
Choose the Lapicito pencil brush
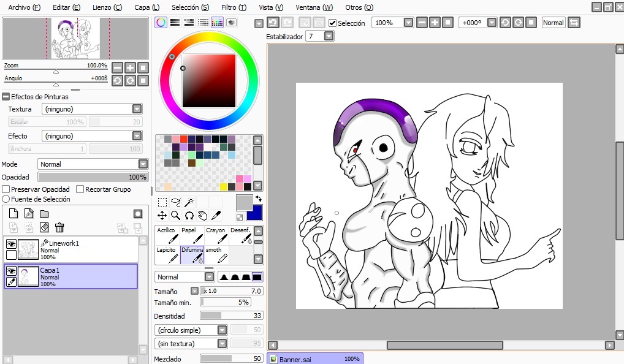pos(167,254)
